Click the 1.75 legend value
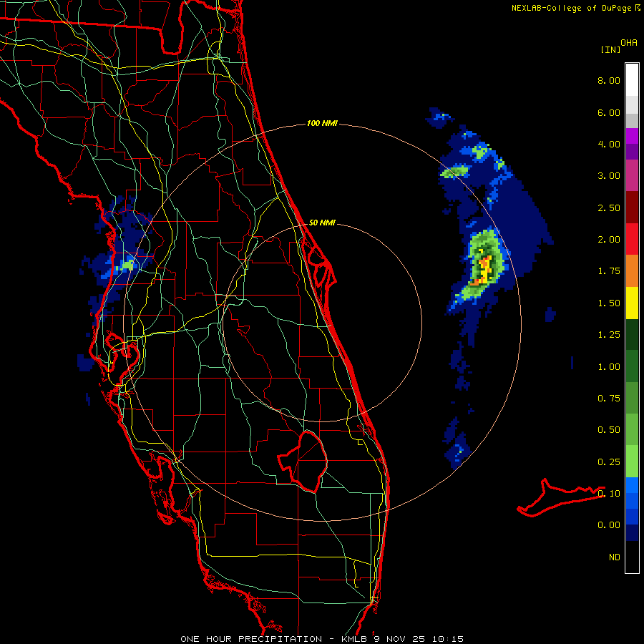The height and width of the screenshot is (644, 644). (x=609, y=271)
